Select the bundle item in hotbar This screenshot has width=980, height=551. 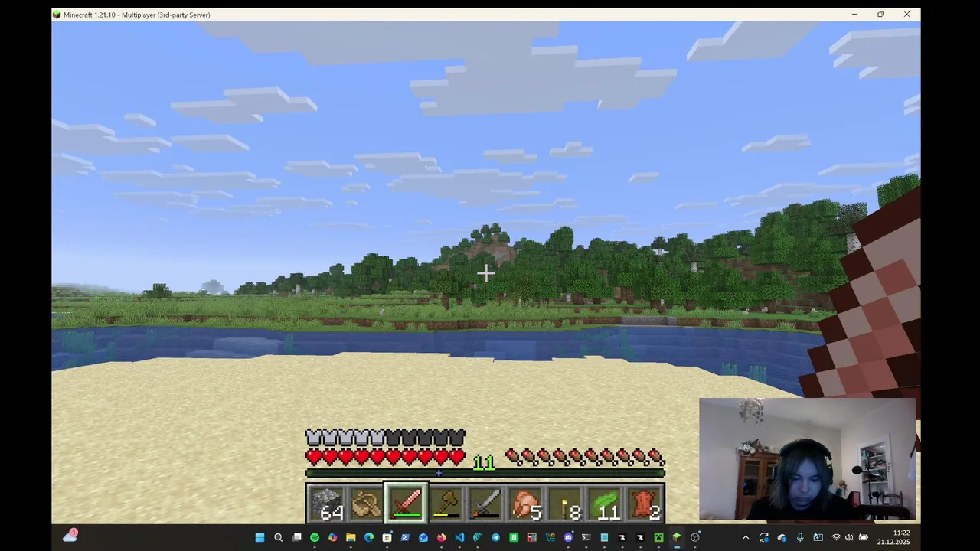point(366,504)
